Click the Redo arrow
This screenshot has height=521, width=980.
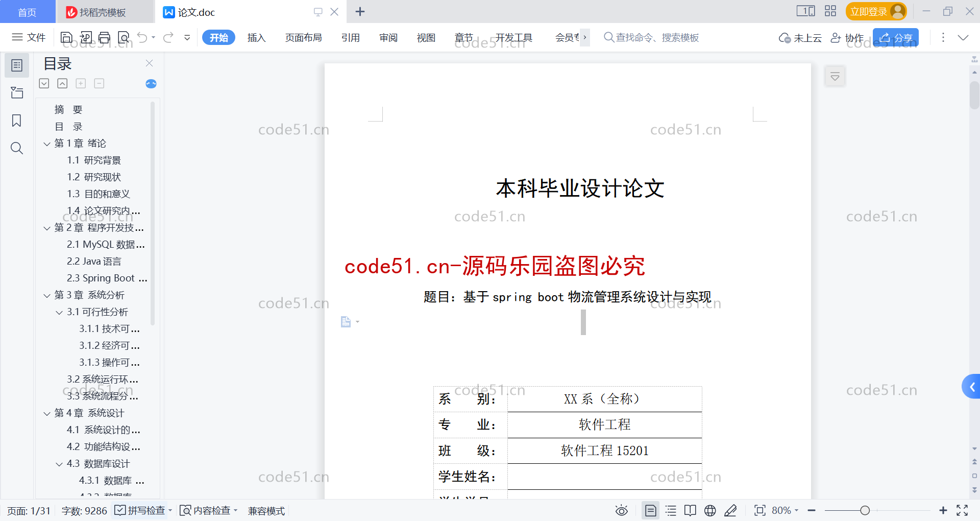[x=168, y=37]
